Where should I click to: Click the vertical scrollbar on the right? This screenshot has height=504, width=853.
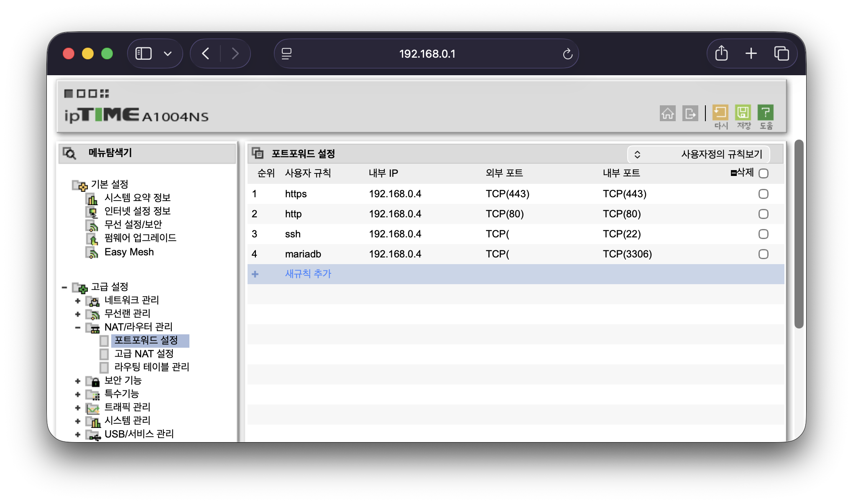pos(799,234)
